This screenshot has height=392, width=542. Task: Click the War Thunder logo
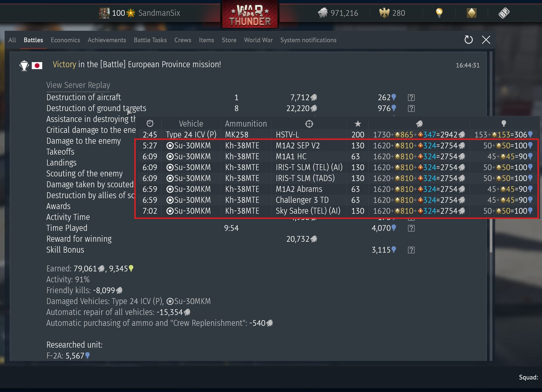pyautogui.click(x=250, y=14)
